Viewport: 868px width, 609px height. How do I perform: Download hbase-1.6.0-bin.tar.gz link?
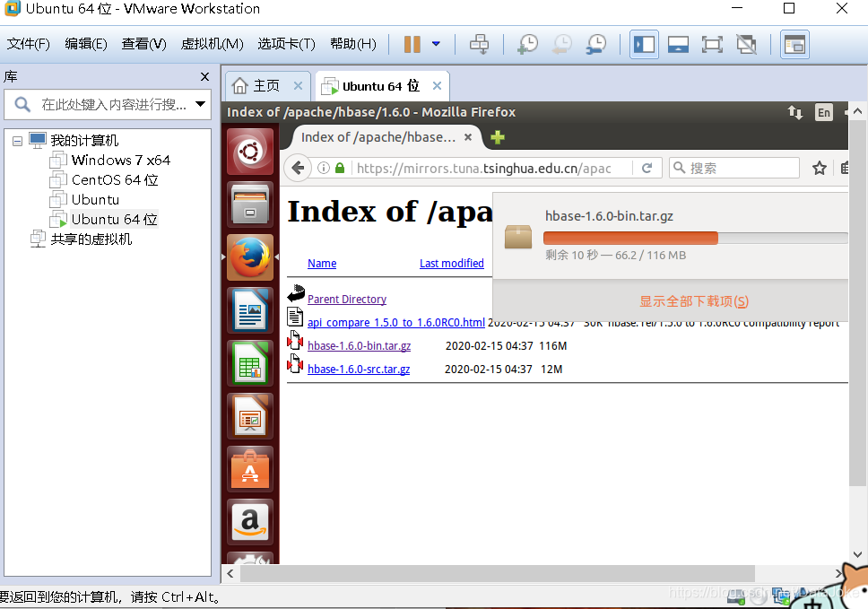coord(359,345)
